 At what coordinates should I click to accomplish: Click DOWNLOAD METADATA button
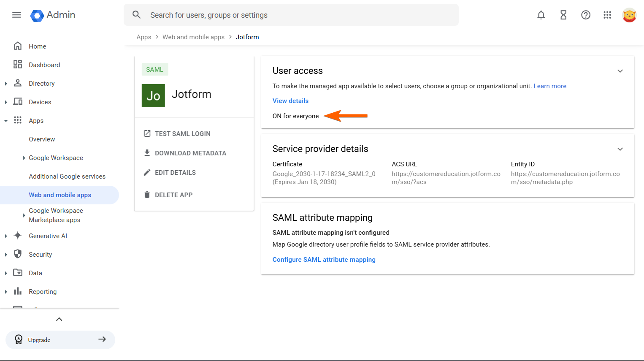coord(190,153)
